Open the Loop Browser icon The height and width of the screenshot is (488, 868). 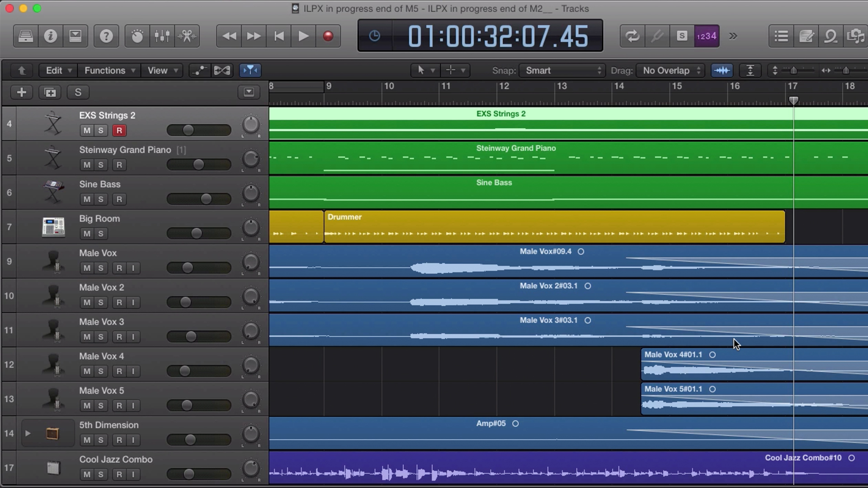click(830, 36)
